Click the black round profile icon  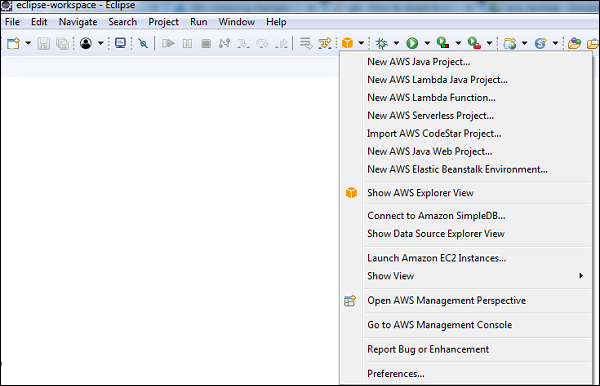(86, 43)
